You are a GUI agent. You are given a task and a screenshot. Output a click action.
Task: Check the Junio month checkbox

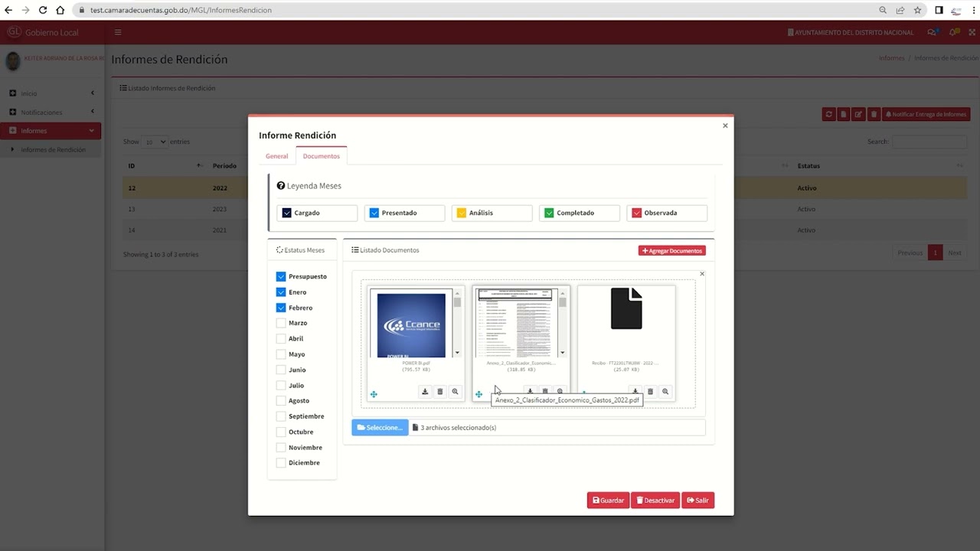click(281, 370)
